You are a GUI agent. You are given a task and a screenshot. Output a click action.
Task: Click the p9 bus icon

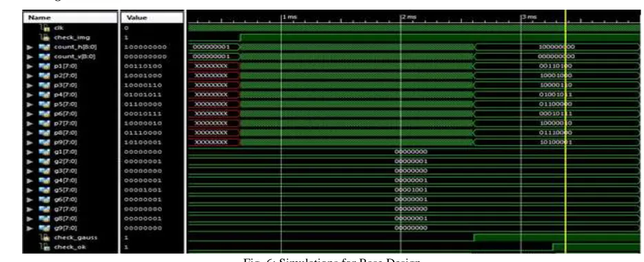pyautogui.click(x=44, y=143)
